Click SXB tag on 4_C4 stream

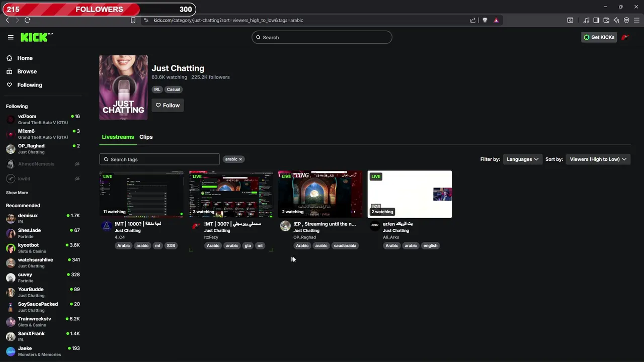pos(171,246)
